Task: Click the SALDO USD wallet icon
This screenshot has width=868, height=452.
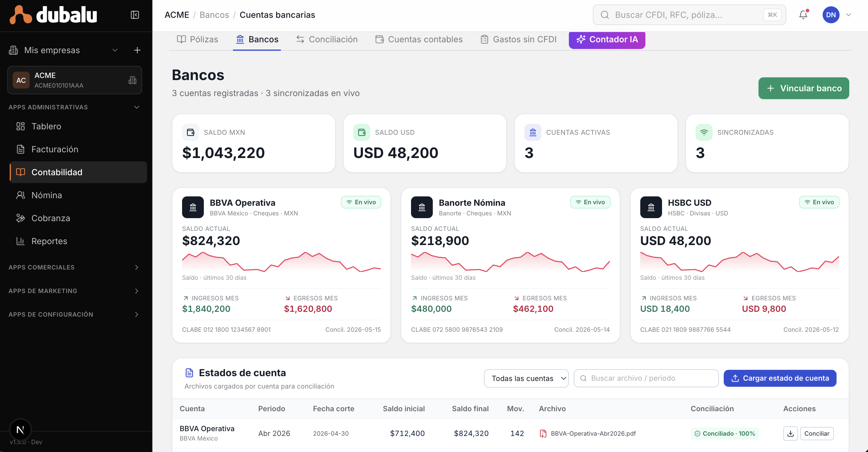Action: [x=361, y=132]
